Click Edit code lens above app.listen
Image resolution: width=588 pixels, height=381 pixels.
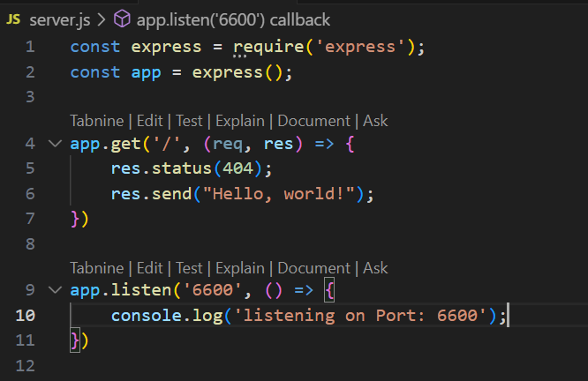click(x=149, y=268)
